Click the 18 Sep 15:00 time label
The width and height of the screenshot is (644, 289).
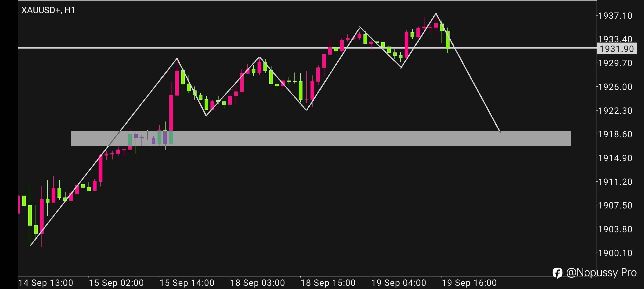328,283
